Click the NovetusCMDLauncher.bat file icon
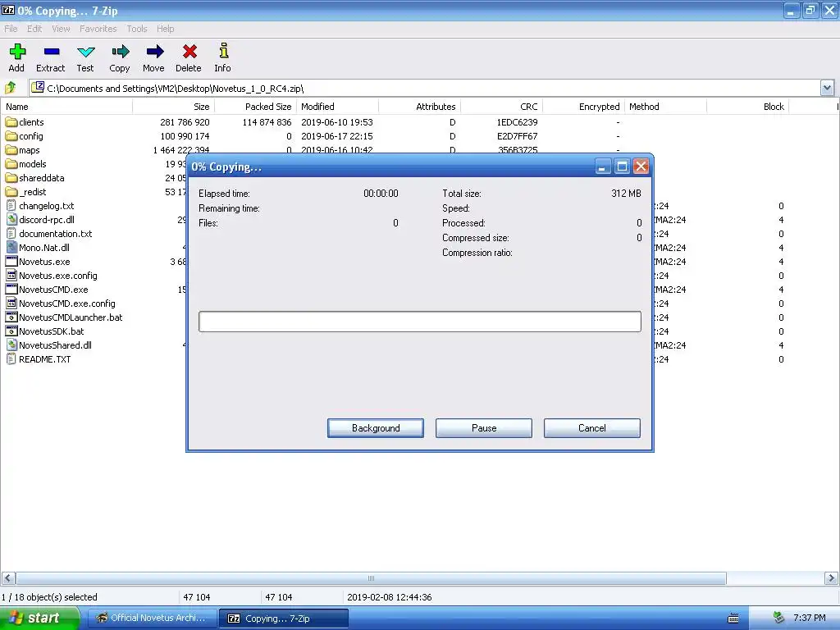This screenshot has width=840, height=630. tap(11, 317)
